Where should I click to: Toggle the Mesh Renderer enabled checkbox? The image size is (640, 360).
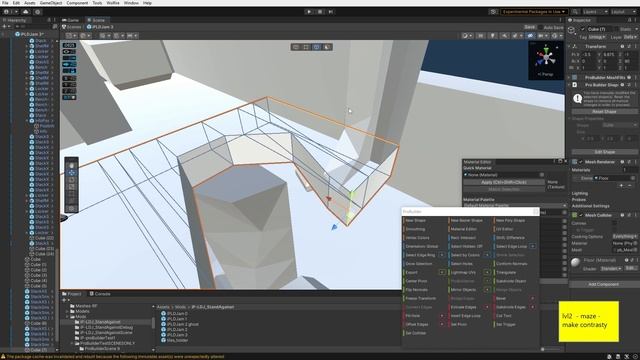(x=580, y=162)
